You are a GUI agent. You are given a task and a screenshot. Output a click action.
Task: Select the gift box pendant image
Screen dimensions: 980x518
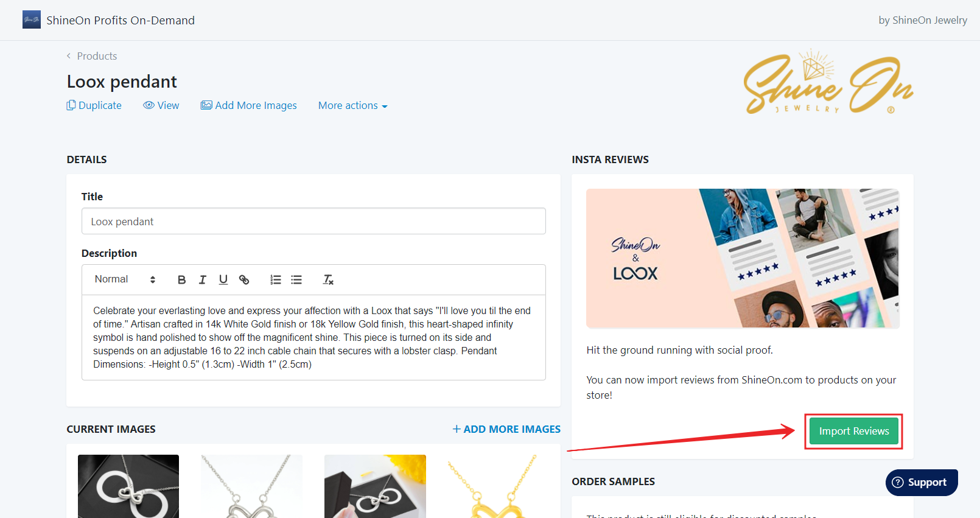(x=375, y=486)
